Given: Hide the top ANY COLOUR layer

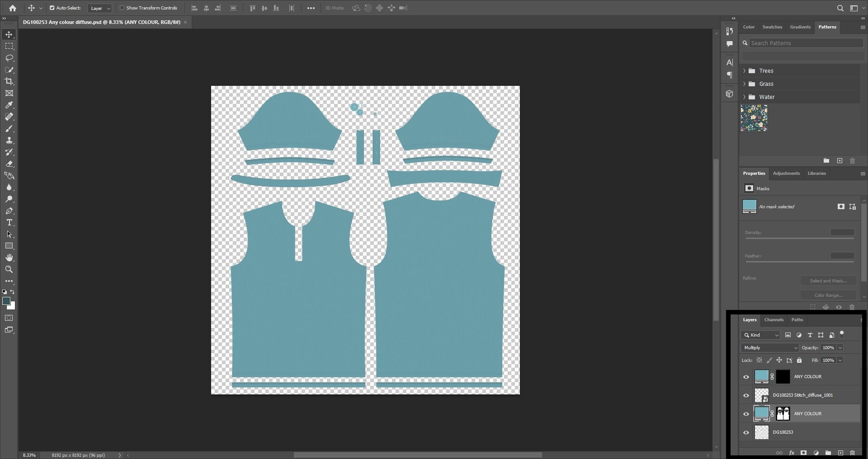Looking at the screenshot, I should [x=746, y=377].
